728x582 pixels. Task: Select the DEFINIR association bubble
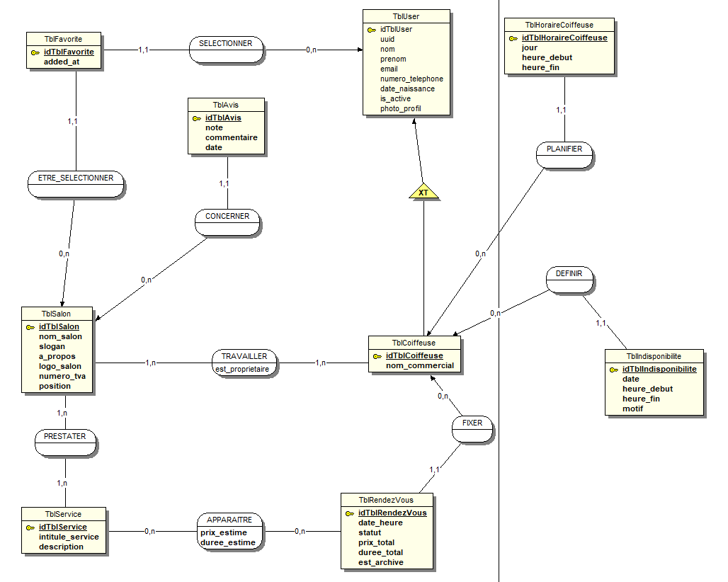click(569, 274)
